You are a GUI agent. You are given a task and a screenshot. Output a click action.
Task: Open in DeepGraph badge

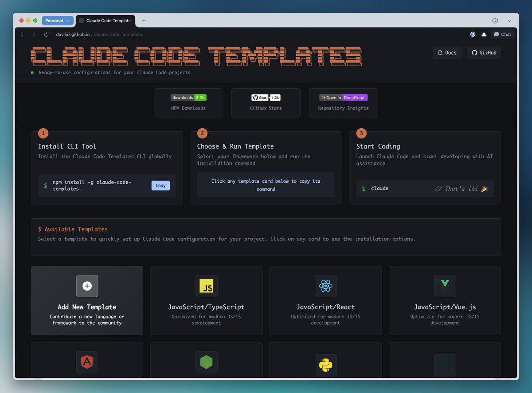344,98
